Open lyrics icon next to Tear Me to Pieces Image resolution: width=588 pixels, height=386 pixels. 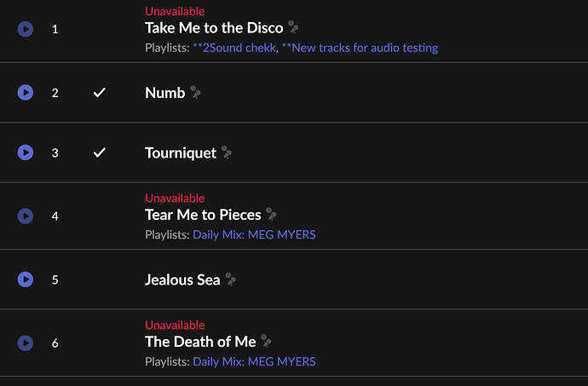point(271,214)
